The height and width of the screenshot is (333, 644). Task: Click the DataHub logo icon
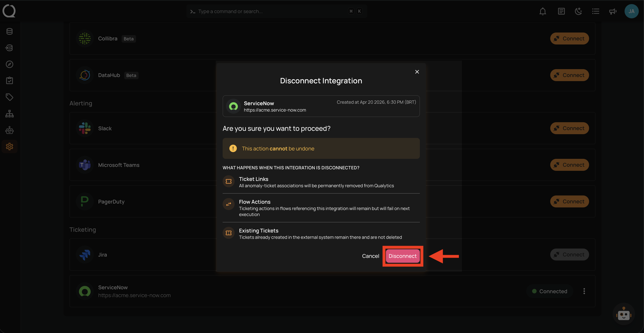85,75
